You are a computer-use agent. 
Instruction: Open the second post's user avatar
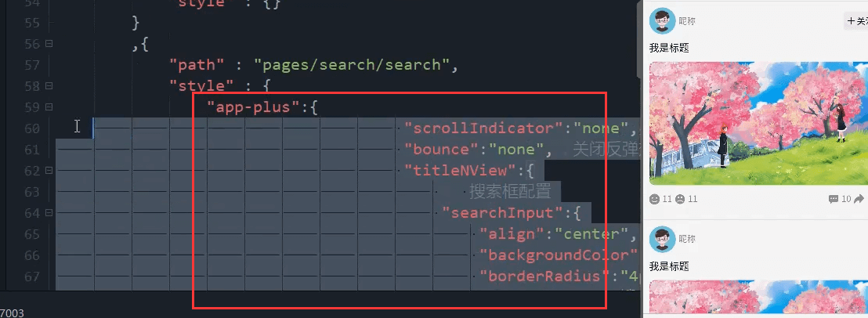(x=662, y=239)
